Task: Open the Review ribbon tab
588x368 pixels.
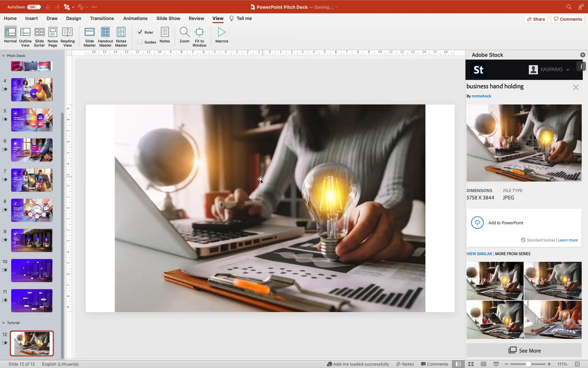Action: click(x=196, y=18)
